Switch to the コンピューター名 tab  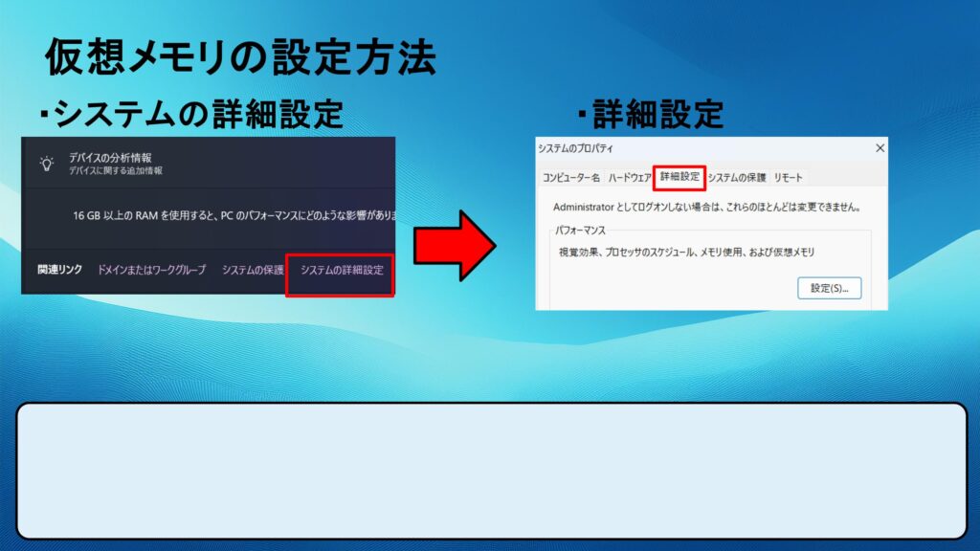571,178
